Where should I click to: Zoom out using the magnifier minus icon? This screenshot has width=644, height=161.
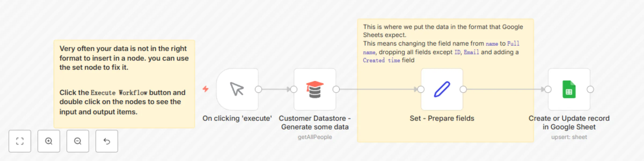(78, 141)
